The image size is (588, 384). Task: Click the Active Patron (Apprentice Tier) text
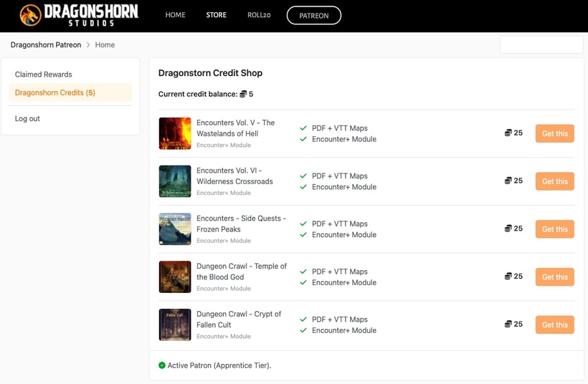219,365
